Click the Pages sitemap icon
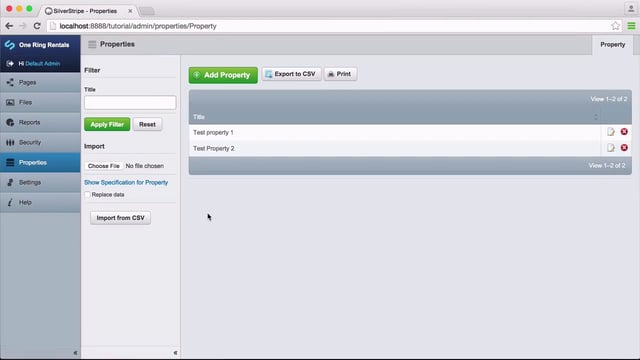 pos(10,82)
